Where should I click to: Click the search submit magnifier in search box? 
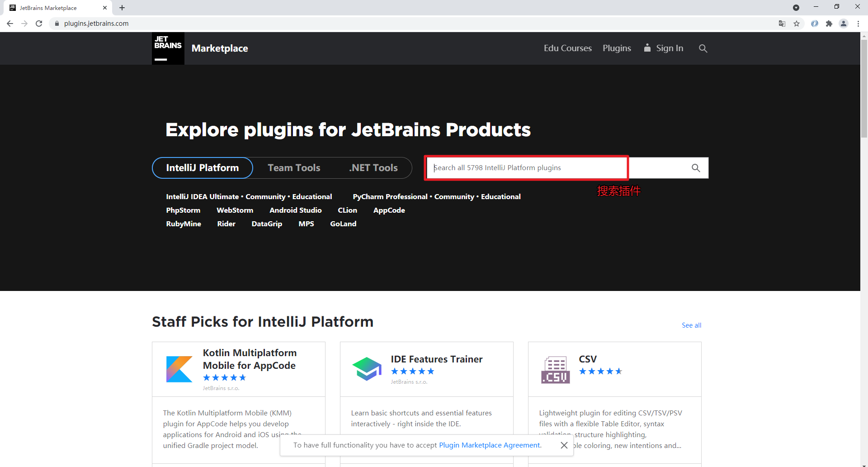(x=696, y=168)
